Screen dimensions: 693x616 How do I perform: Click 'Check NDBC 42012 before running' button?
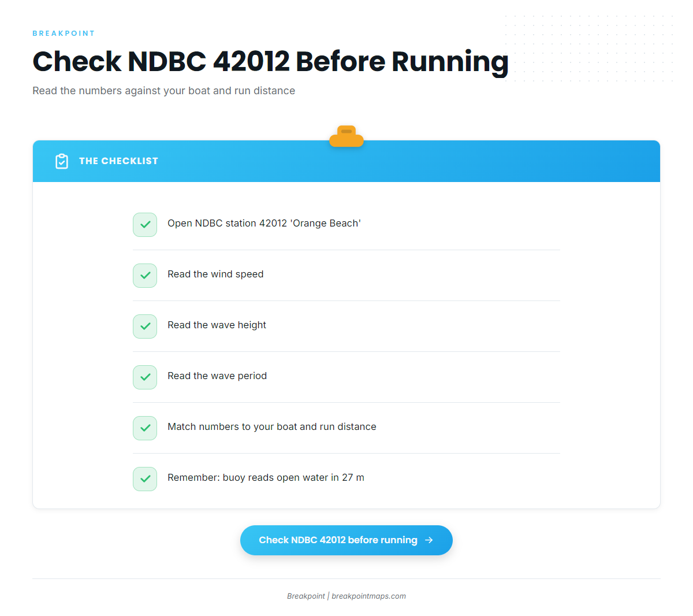coord(346,540)
